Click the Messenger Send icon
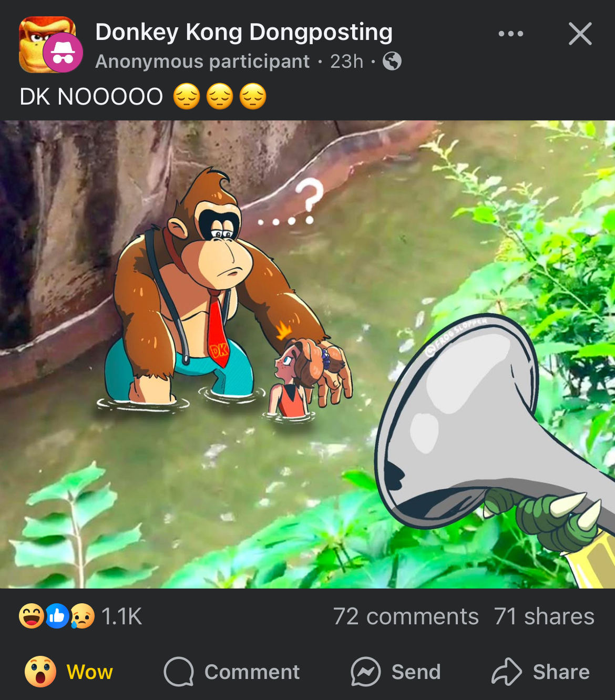 (366, 672)
